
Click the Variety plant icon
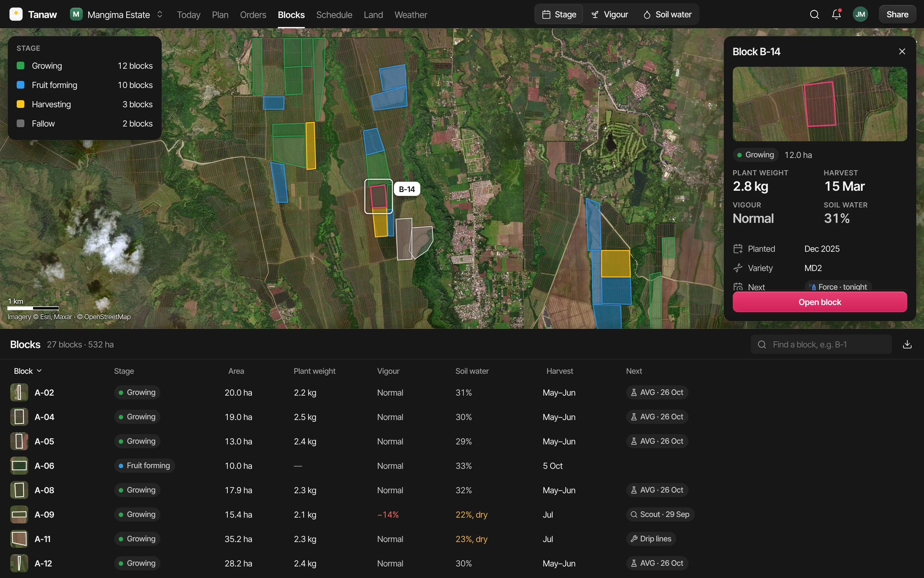pos(738,268)
